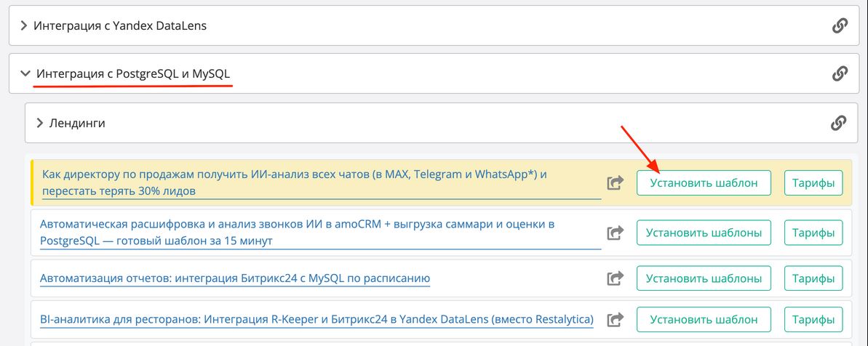
Task: Share icon for Битрикс24 с MySQL article
Action: pyautogui.click(x=616, y=278)
